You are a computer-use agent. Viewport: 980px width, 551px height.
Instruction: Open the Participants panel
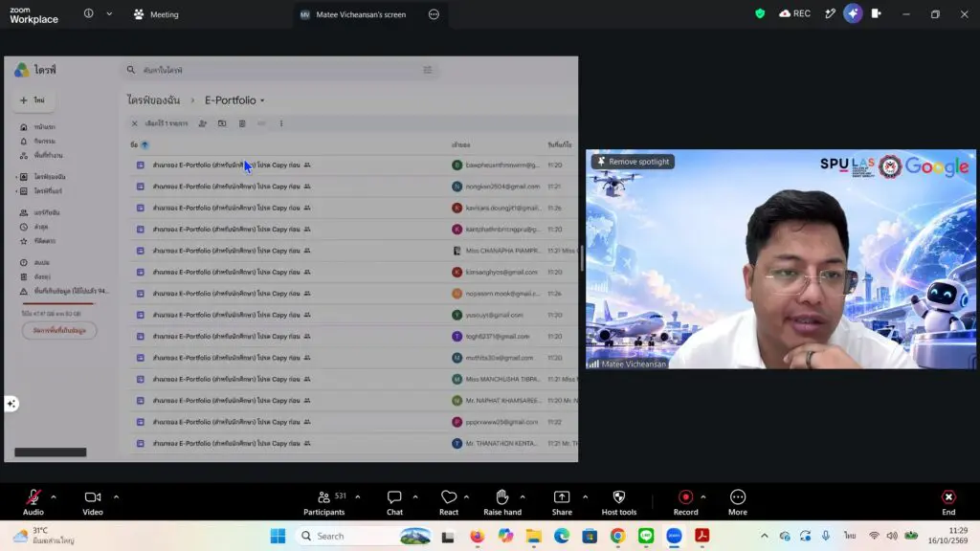(x=323, y=502)
